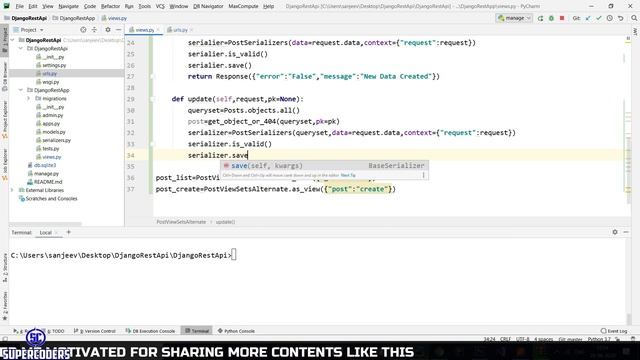640x360 pixels.
Task: Open settings.py in the project tree
Action: coord(51,65)
